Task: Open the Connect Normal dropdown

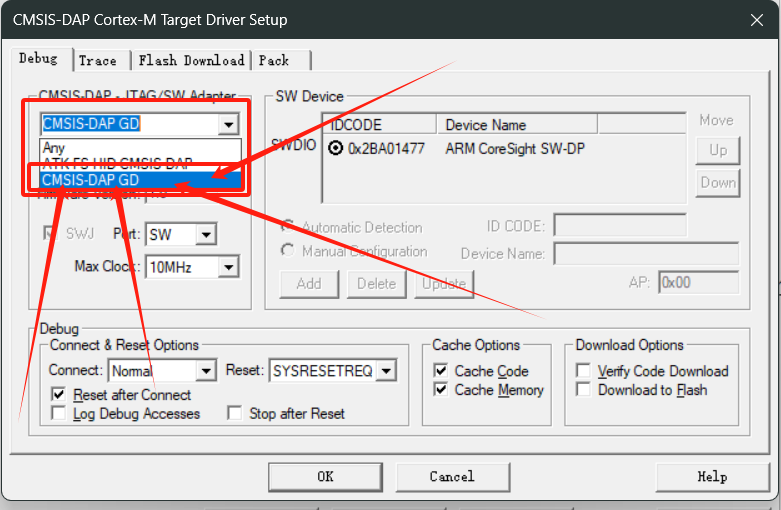Action: (x=206, y=371)
